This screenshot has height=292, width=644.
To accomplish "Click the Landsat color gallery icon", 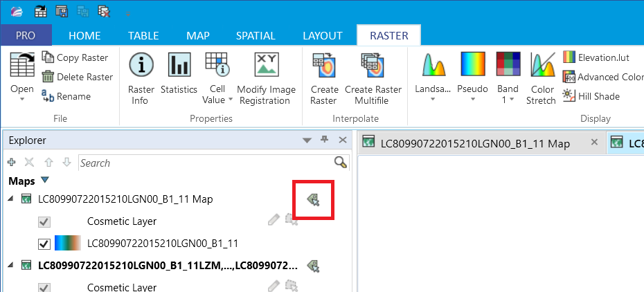I will [433, 64].
